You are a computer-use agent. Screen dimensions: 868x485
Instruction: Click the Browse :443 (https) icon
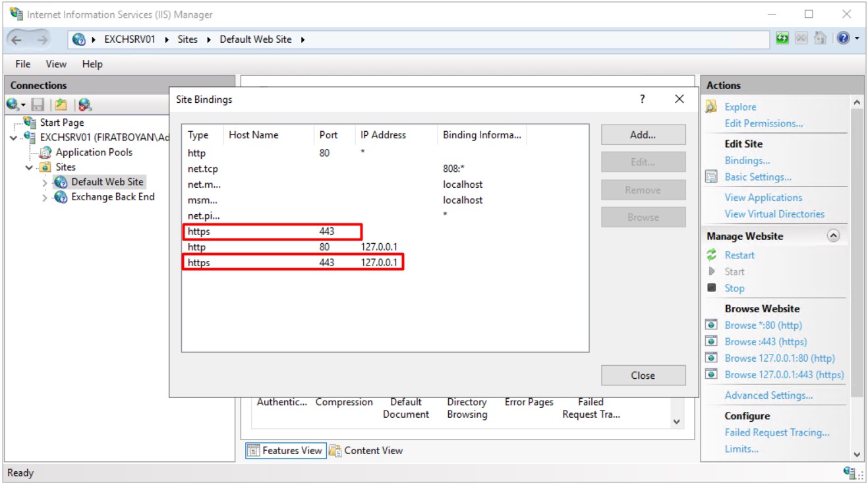[x=711, y=341]
